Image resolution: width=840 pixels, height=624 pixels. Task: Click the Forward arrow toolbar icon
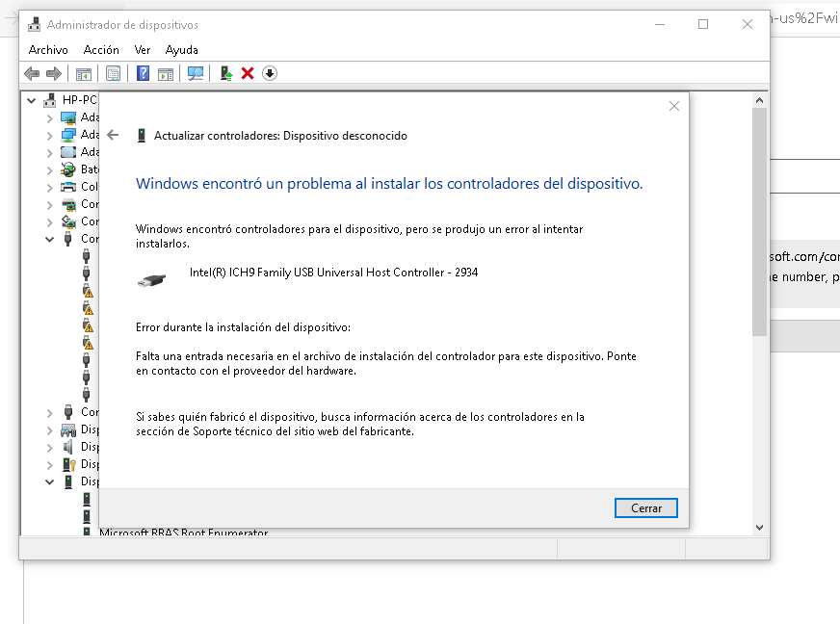click(x=54, y=73)
